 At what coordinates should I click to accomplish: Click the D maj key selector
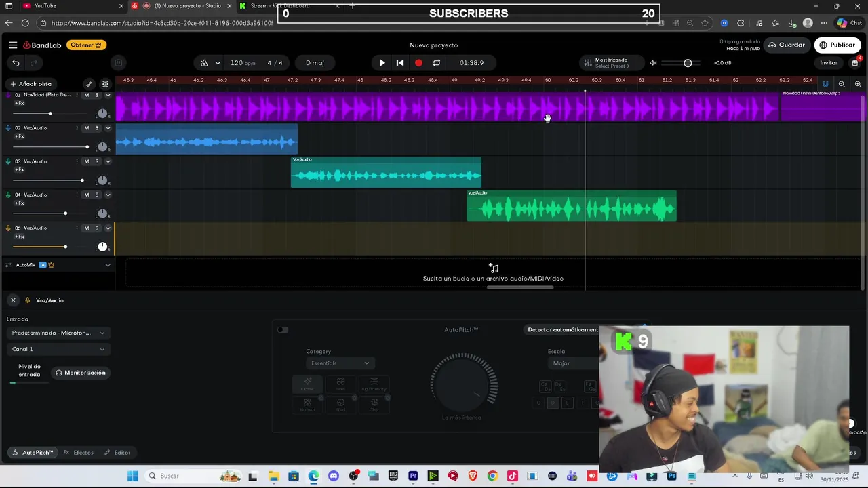[x=315, y=63]
